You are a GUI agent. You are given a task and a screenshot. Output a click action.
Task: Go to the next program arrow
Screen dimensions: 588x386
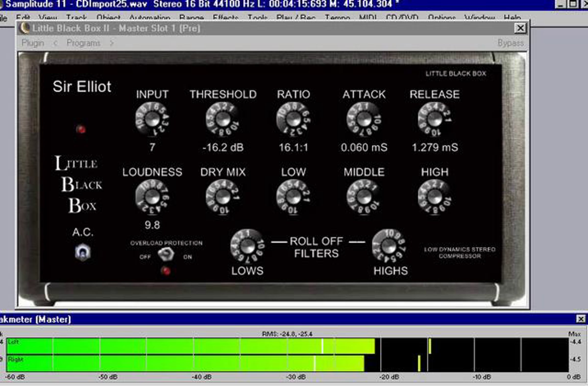coord(111,43)
